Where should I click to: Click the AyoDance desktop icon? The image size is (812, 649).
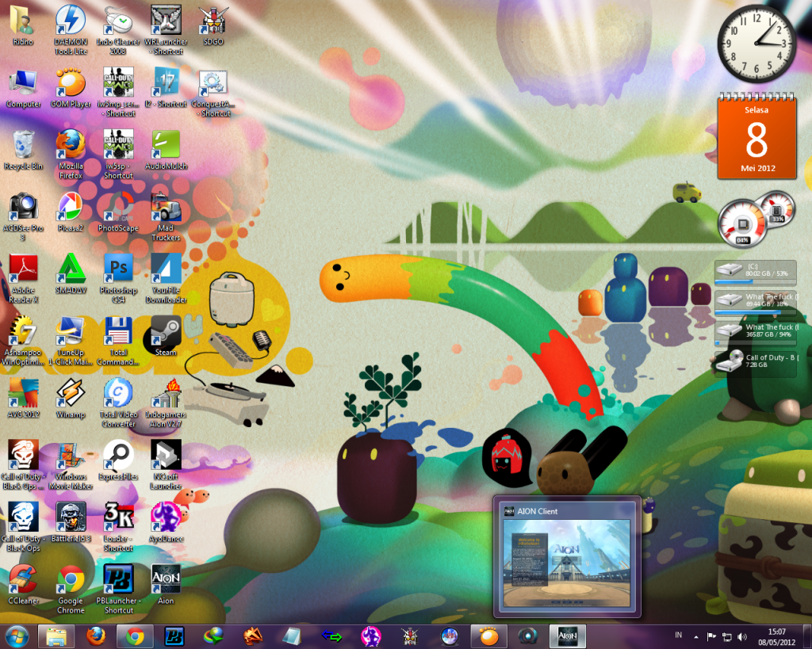pos(166,523)
